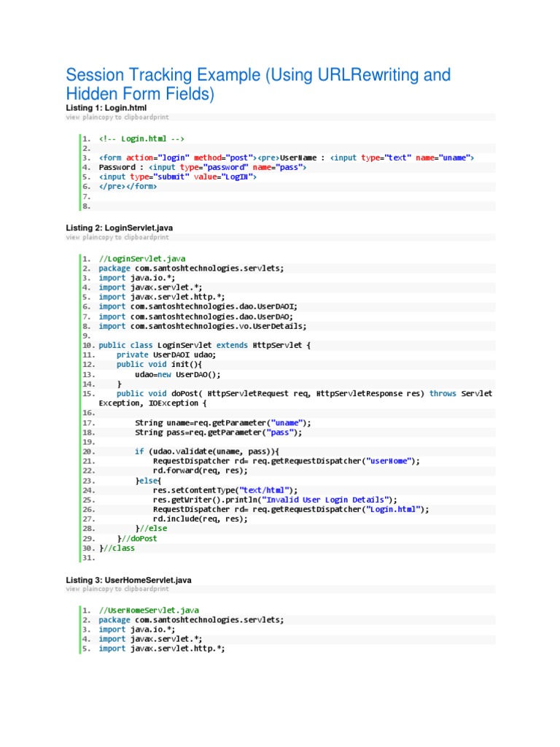Click 'print' link under Listing 1 Login.html
This screenshot has height=747, width=560.
click(161, 117)
